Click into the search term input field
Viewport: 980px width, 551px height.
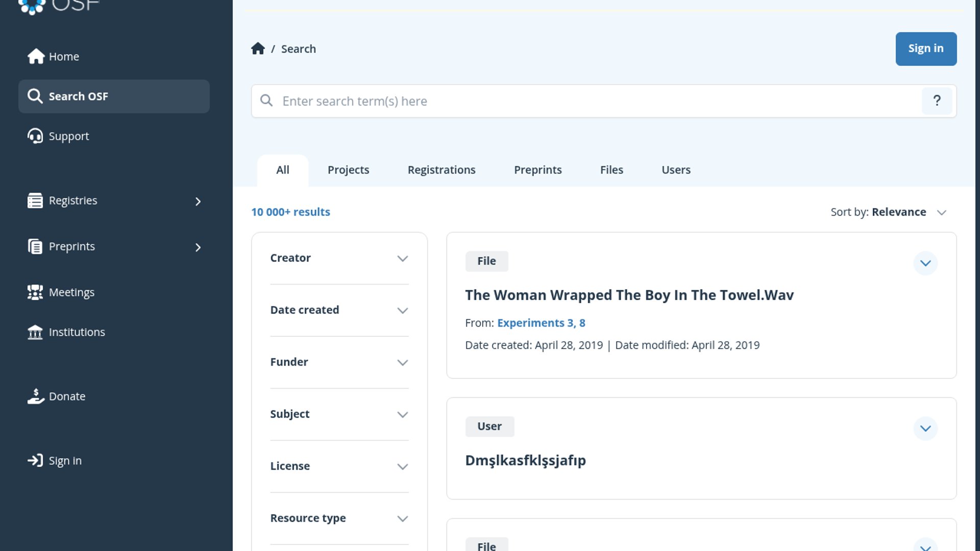click(587, 101)
